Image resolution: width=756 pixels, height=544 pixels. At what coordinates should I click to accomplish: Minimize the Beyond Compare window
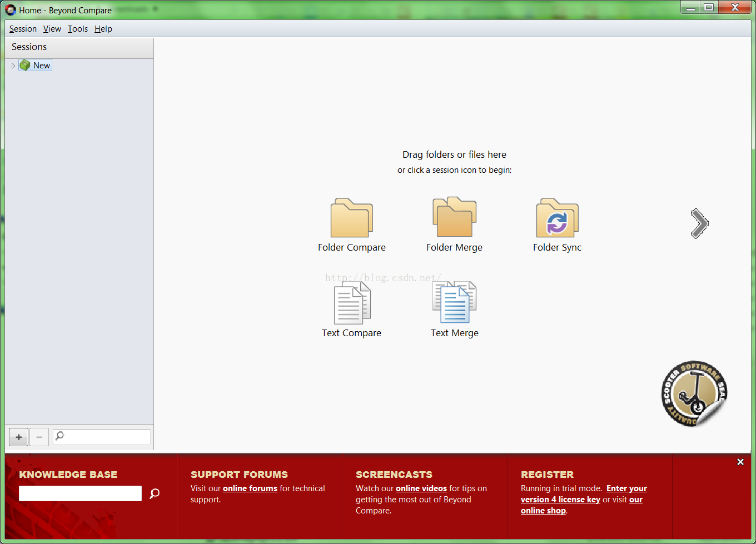click(690, 7)
